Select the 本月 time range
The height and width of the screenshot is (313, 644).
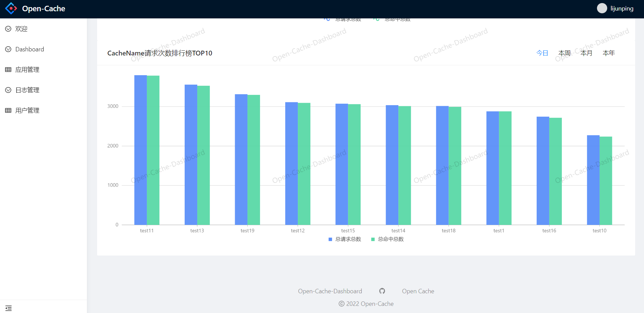point(586,53)
